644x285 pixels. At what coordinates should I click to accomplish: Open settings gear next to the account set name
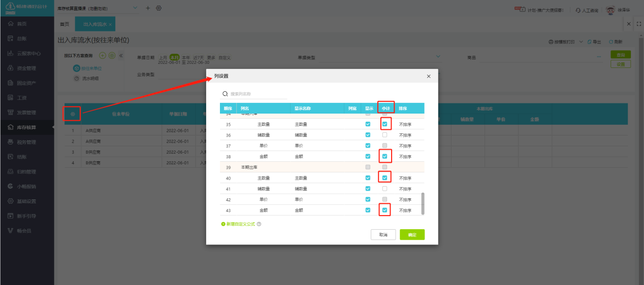click(x=158, y=8)
